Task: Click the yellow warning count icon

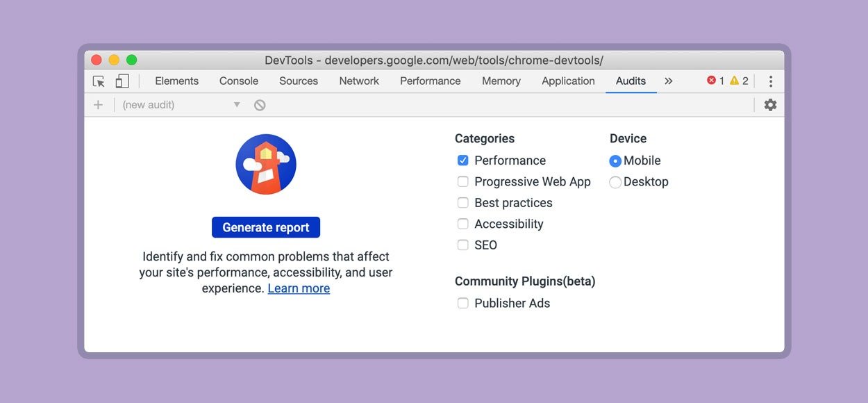Action: click(x=734, y=81)
